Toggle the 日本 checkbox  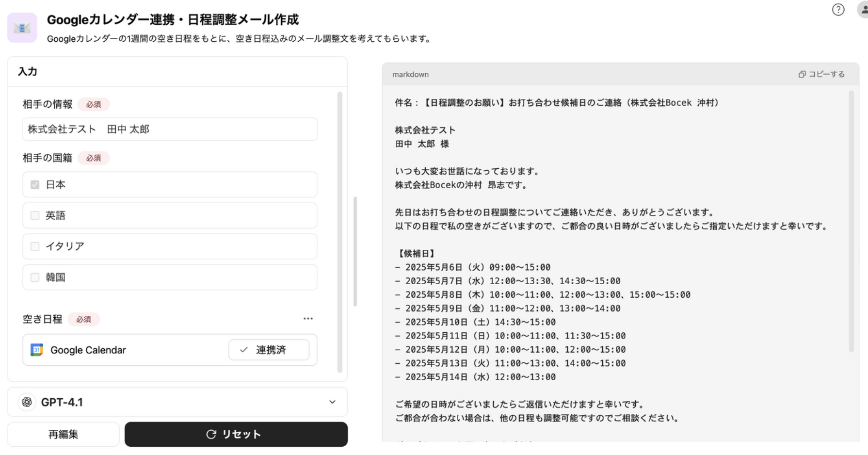click(x=35, y=185)
